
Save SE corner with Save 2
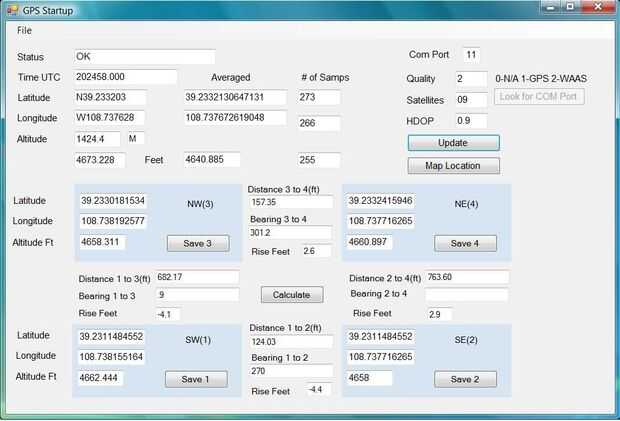(x=465, y=379)
